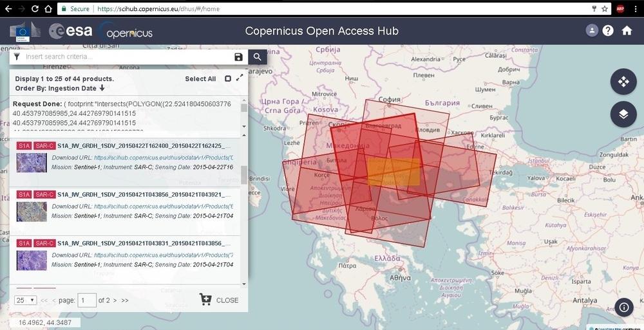Open the info button on the map

coord(624,307)
